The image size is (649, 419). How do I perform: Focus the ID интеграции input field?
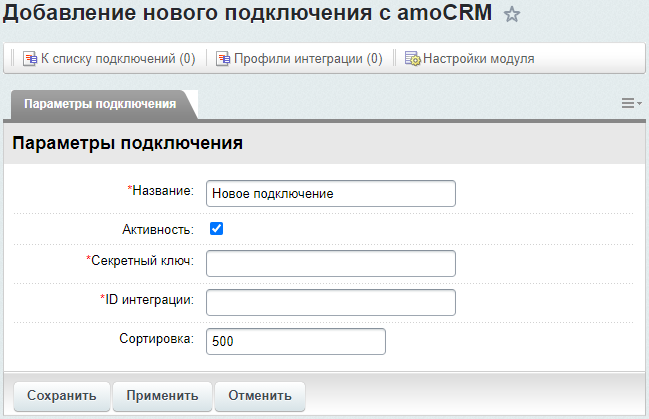point(331,302)
